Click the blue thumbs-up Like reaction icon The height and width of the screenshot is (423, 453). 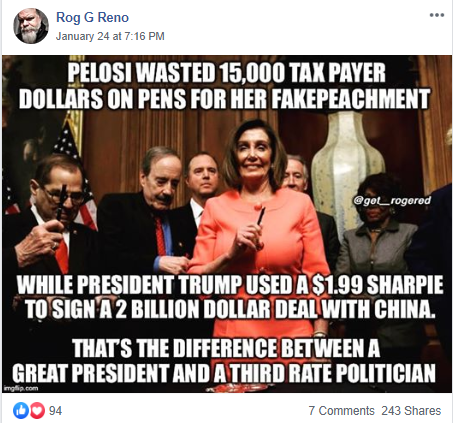pyautogui.click(x=21, y=410)
